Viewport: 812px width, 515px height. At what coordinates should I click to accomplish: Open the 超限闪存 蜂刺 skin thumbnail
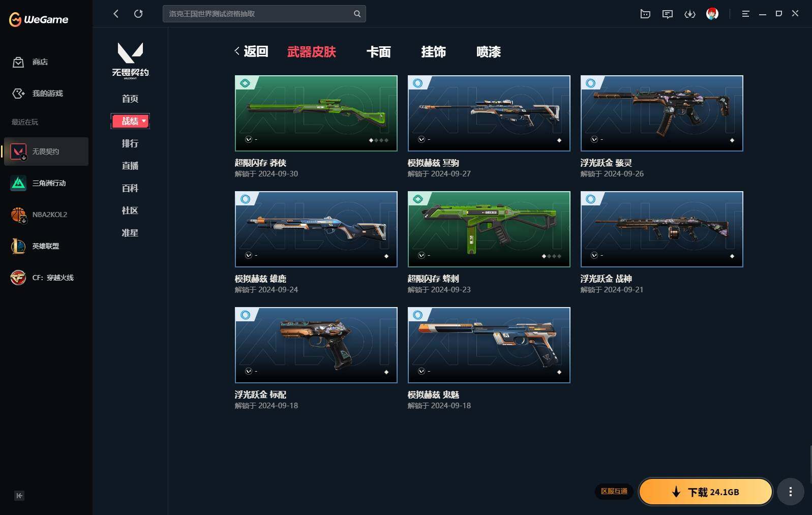point(489,229)
